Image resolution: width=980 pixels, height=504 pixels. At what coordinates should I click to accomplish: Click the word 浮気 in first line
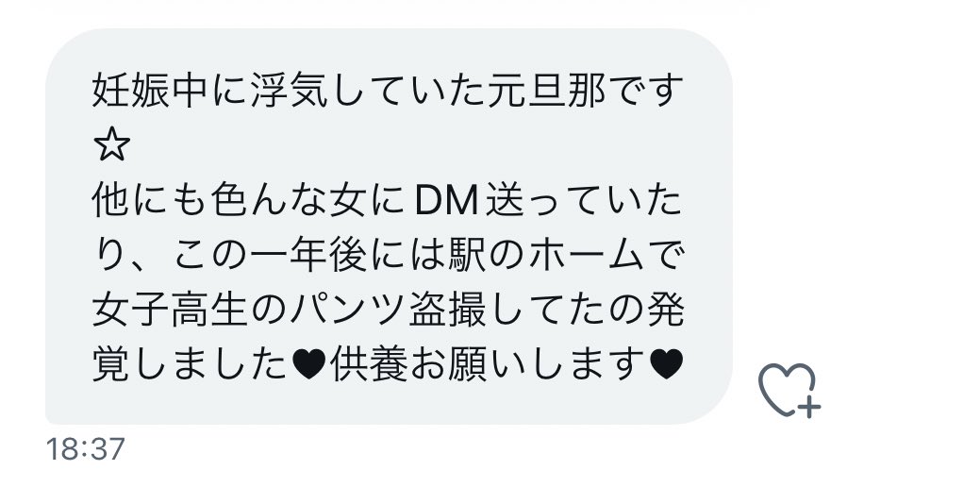click(x=289, y=92)
